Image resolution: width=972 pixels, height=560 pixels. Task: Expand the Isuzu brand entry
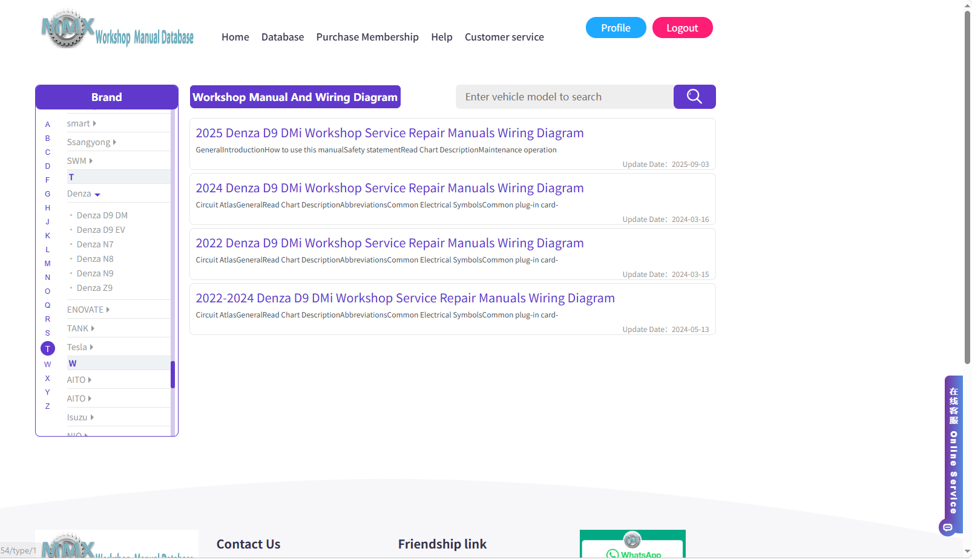click(x=80, y=417)
